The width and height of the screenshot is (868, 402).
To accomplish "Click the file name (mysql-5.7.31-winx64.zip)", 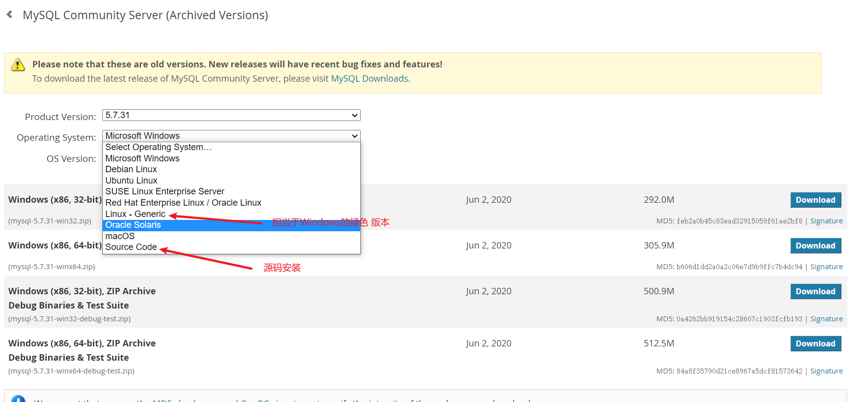I will 52,267.
